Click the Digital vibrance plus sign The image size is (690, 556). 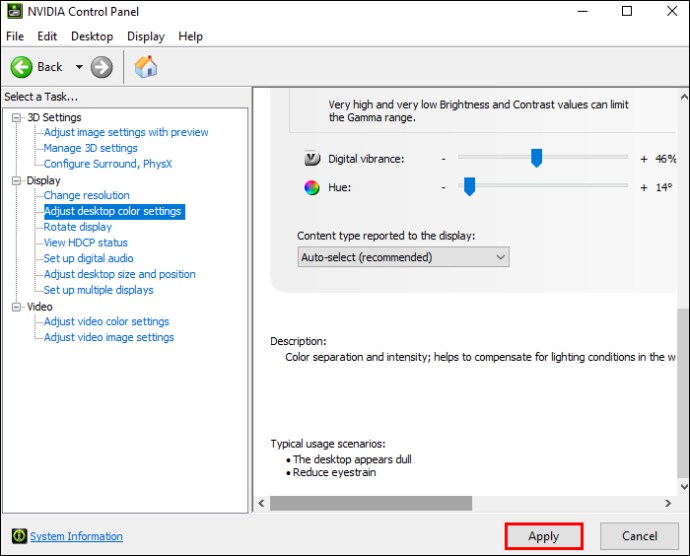click(644, 159)
